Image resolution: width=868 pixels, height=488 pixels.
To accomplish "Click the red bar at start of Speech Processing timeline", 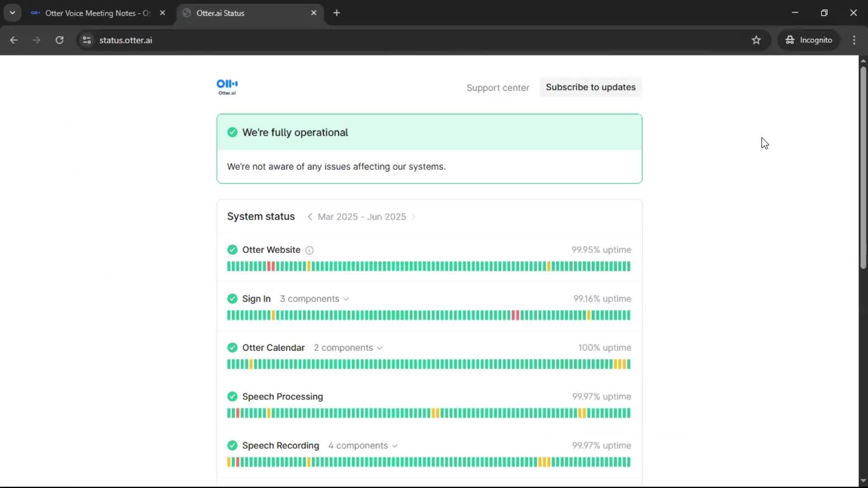I will [x=238, y=413].
